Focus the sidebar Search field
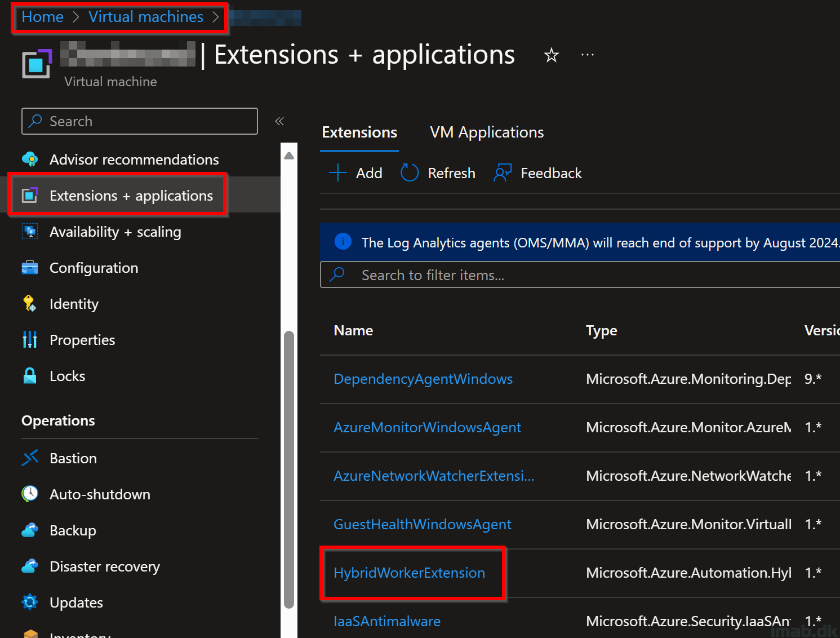The width and height of the screenshot is (840, 638). pos(140,121)
